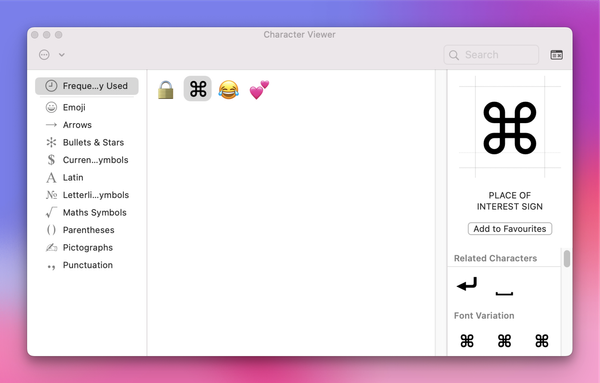Choose the second font variation glyph
This screenshot has height=383, width=600.
click(x=504, y=341)
